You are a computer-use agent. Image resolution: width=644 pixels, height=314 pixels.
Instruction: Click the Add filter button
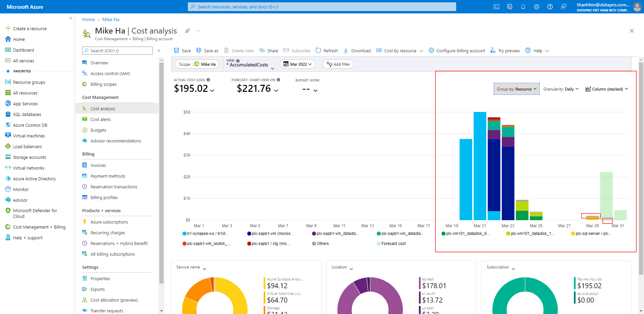[x=338, y=64]
